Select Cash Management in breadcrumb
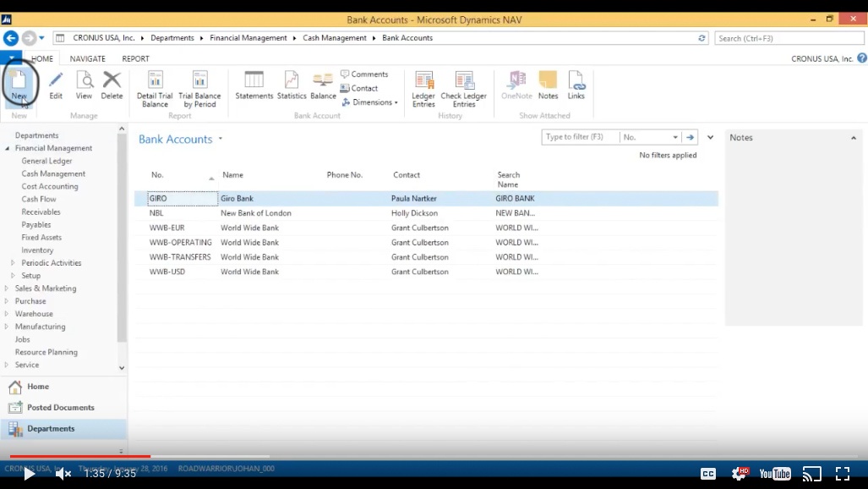Image resolution: width=868 pixels, height=489 pixels. click(335, 38)
